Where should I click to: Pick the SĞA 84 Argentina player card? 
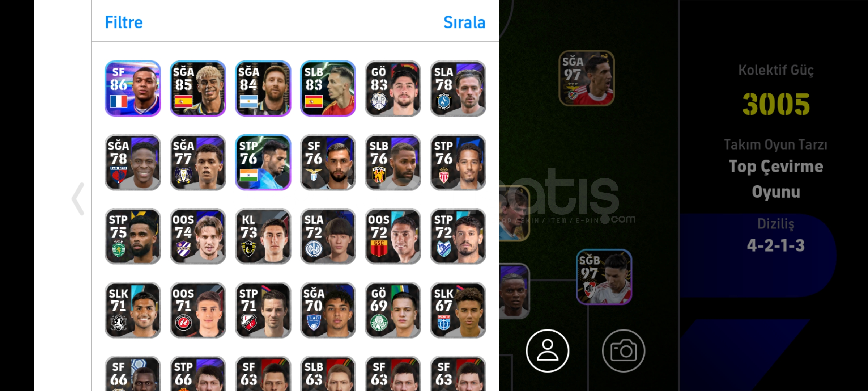263,88
